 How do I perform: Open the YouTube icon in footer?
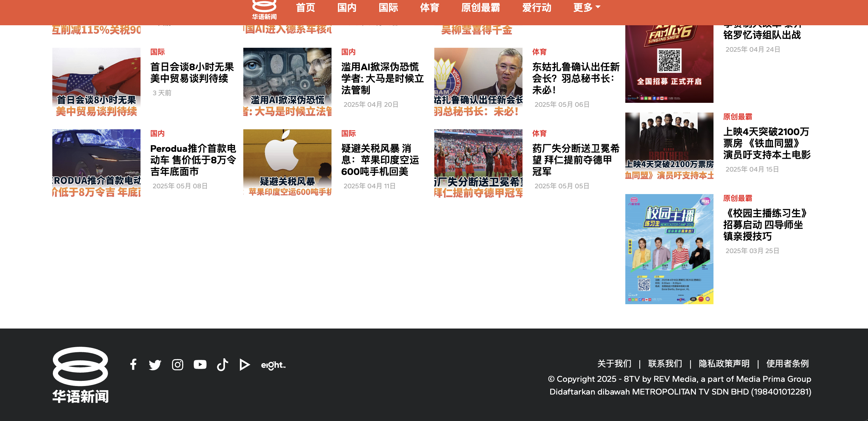pyautogui.click(x=200, y=364)
